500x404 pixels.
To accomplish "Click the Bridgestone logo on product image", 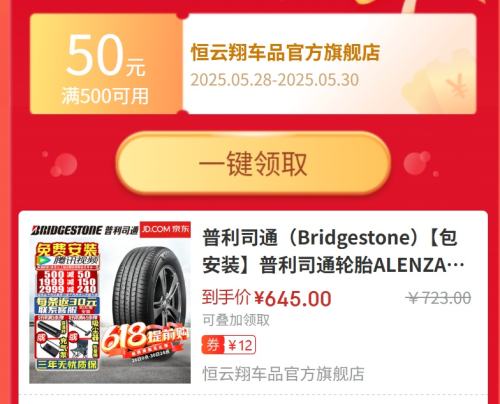I will coord(67,230).
